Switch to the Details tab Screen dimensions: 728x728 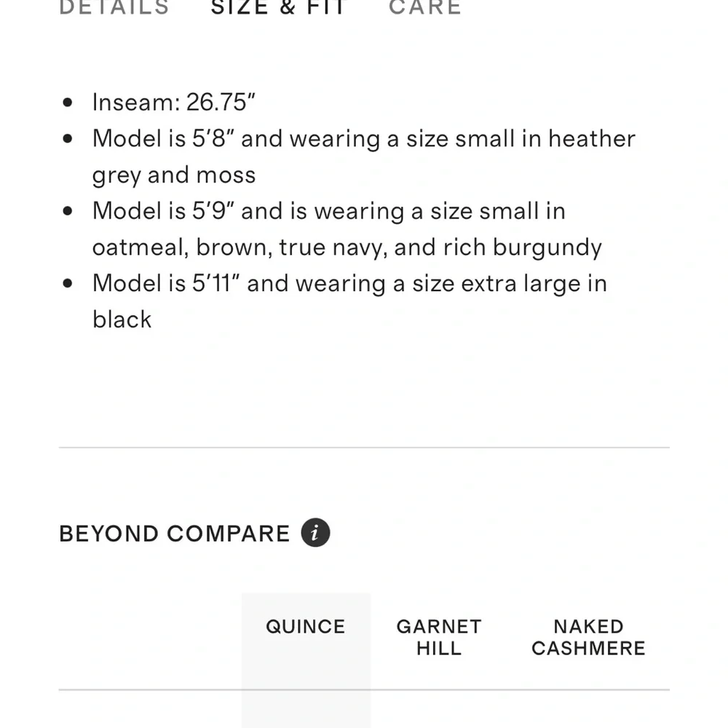pyautogui.click(x=114, y=8)
